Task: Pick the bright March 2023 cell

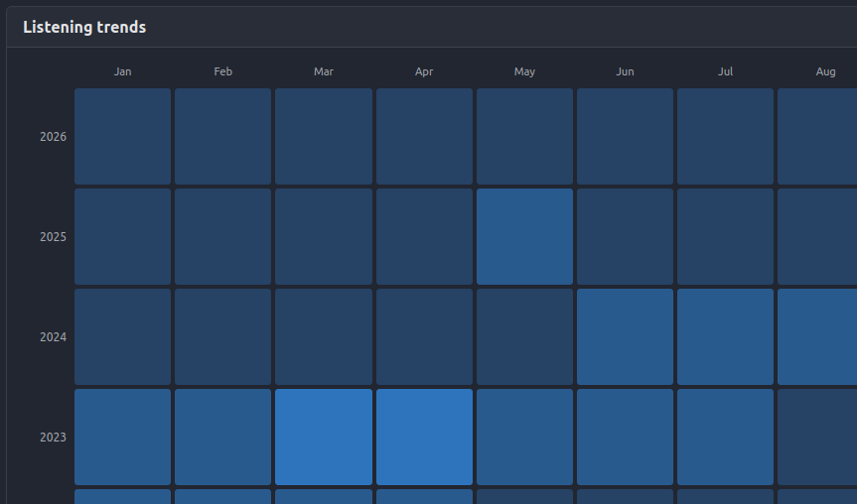Action: [324, 437]
